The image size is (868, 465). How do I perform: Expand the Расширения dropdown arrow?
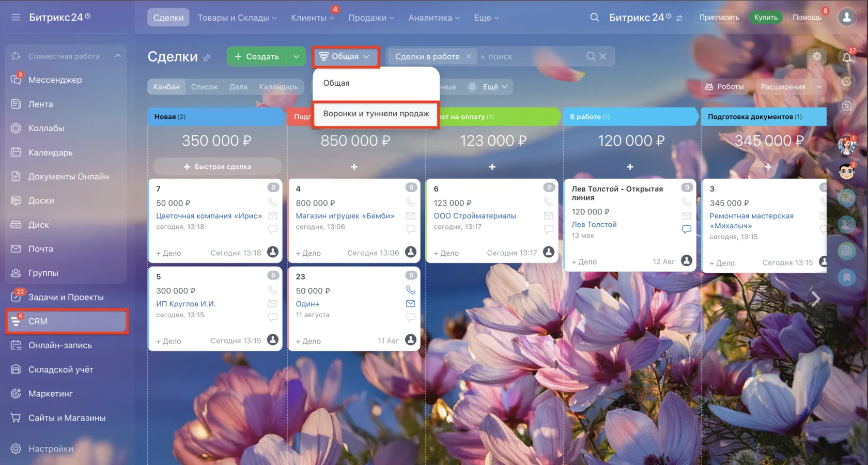[x=818, y=87]
